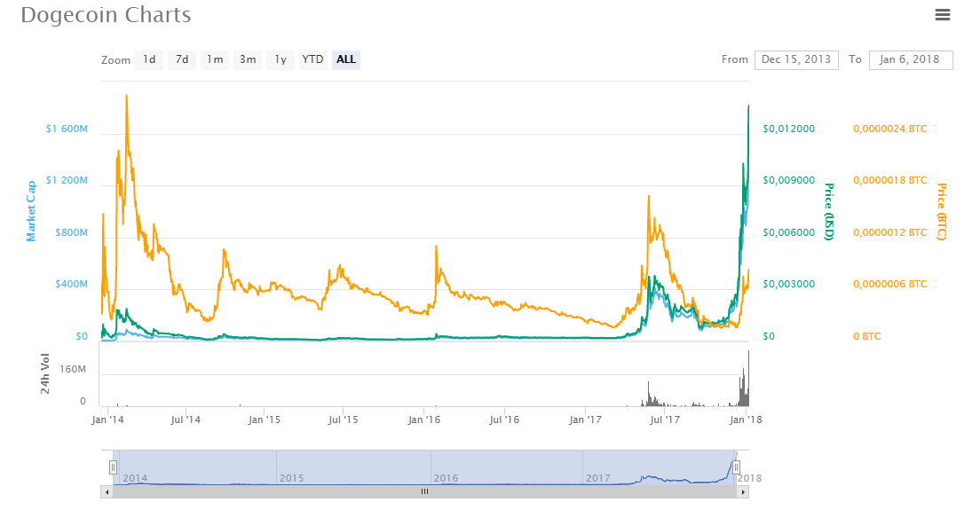Click the Jan '17 axis label
Image resolution: width=980 pixels, height=510 pixels.
pyautogui.click(x=586, y=420)
